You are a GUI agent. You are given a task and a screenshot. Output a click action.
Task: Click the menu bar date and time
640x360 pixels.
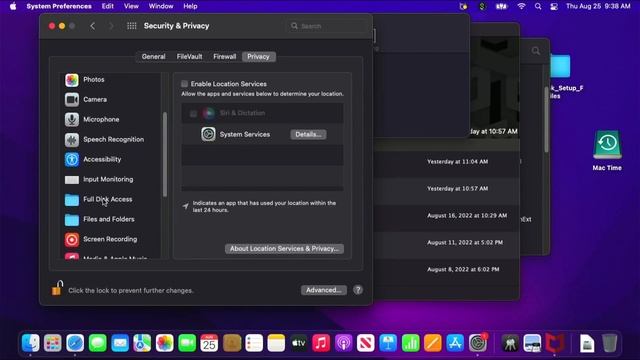click(598, 6)
